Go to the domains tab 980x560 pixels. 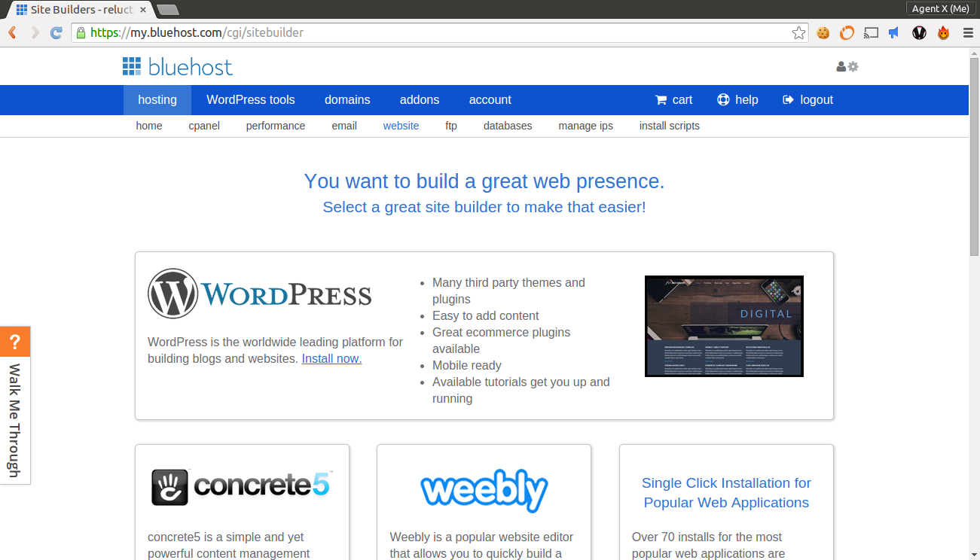tap(347, 99)
